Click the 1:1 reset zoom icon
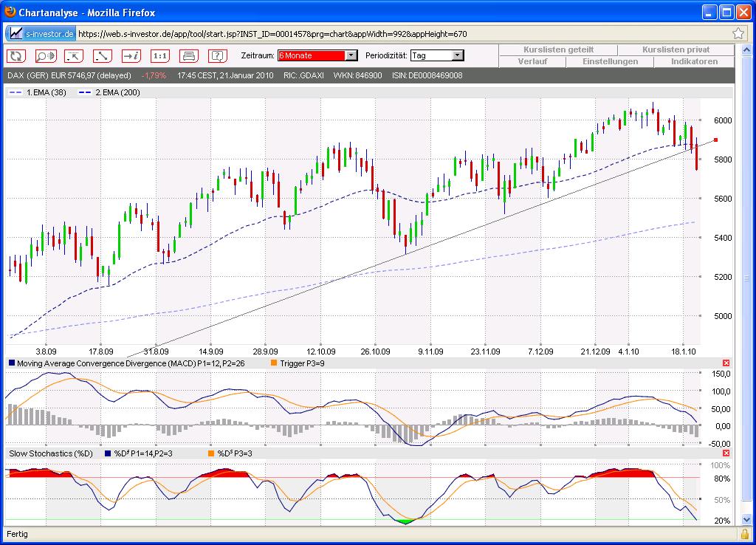The height and width of the screenshot is (545, 756). coord(160,56)
